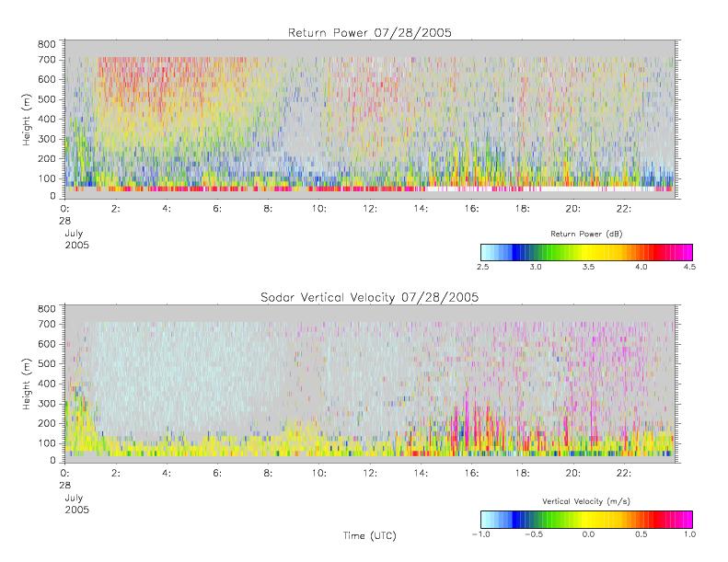Click the "22:" time tick under Return Power plot
The height and width of the screenshot is (562, 728).
[623, 209]
